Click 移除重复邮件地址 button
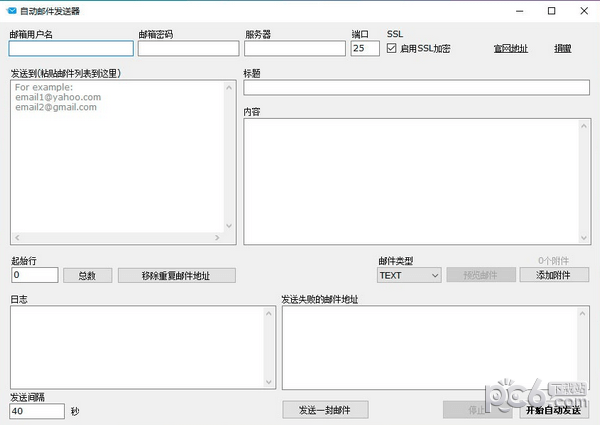The image size is (600, 425). tap(176, 275)
